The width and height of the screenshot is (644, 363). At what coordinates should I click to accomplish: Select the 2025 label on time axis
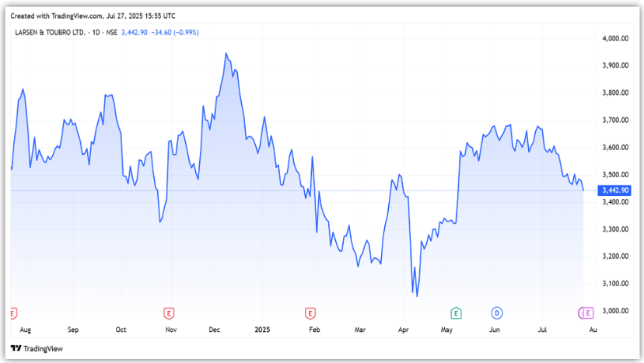[x=264, y=330]
